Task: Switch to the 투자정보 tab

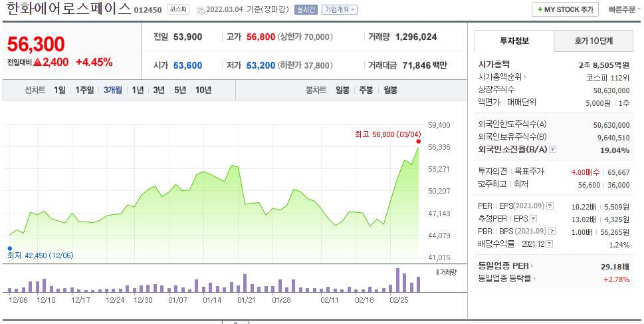Action: [x=514, y=41]
